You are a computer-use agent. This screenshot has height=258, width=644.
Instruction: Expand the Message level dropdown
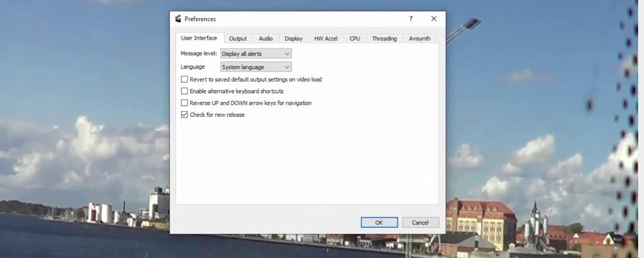pyautogui.click(x=256, y=54)
